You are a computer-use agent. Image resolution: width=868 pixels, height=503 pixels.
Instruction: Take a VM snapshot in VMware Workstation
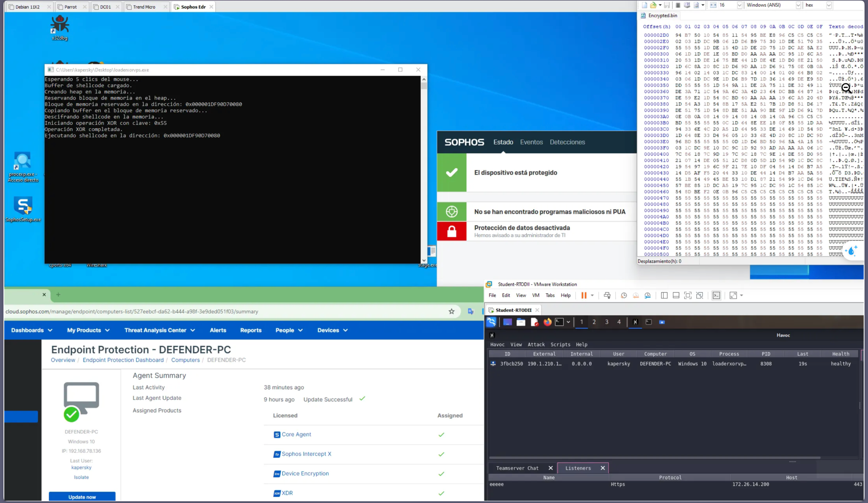[624, 295]
